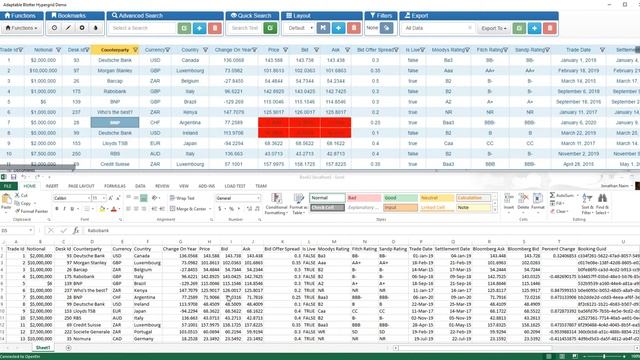The image size is (640, 360).
Task: Click the blue plus button in Layout panel
Action: (x=338, y=28)
